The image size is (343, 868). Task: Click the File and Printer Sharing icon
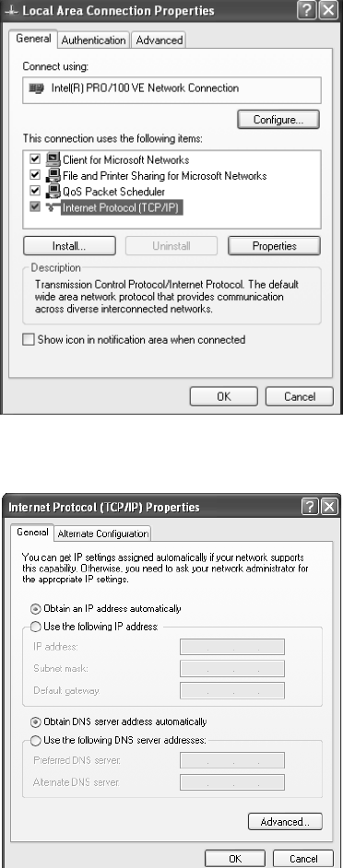point(53,176)
